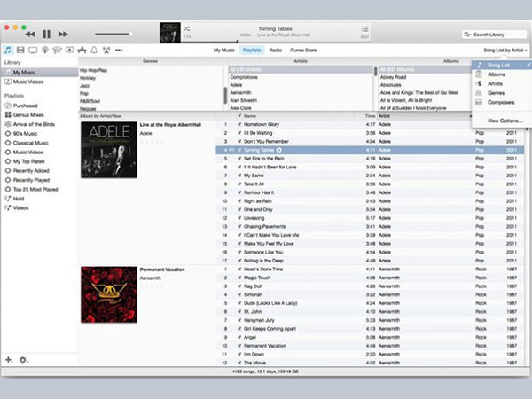The image size is (532, 399).
Task: Uncheck I'll Be Waiting checkbox
Action: coord(239,133)
